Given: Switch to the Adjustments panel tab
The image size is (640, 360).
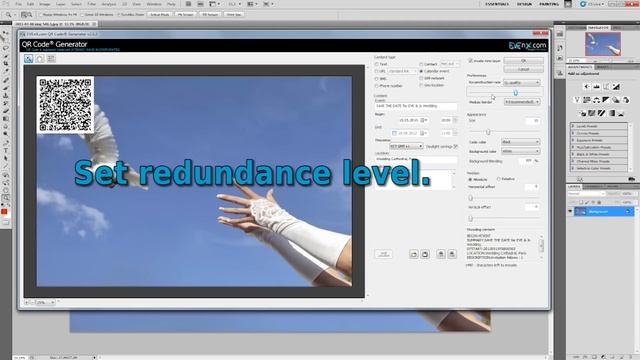Looking at the screenshot, I should pos(580,67).
